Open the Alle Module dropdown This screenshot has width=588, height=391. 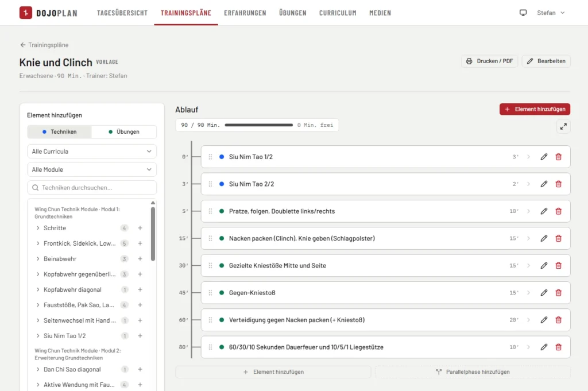92,169
